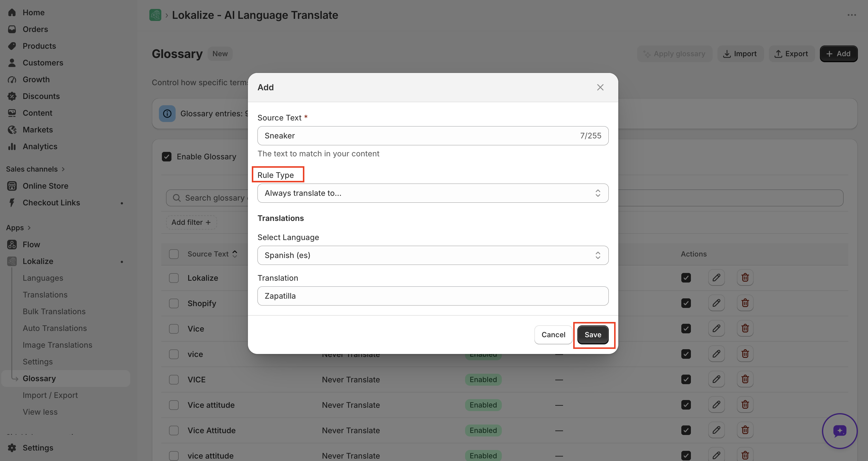Viewport: 868px width, 461px height.
Task: Click the Add button at top
Action: 838,54
